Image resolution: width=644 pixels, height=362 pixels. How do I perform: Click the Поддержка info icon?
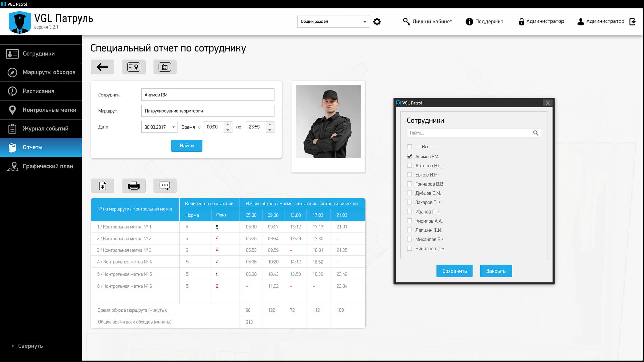pos(469,22)
